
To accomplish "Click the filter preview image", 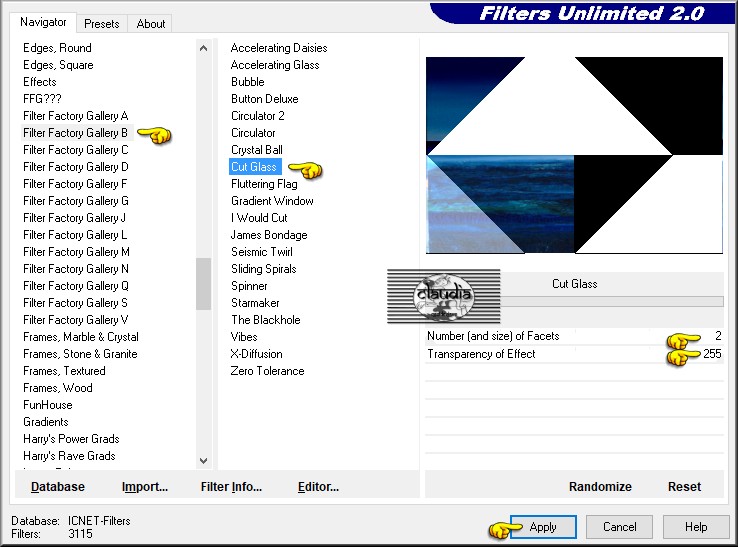I will point(574,155).
